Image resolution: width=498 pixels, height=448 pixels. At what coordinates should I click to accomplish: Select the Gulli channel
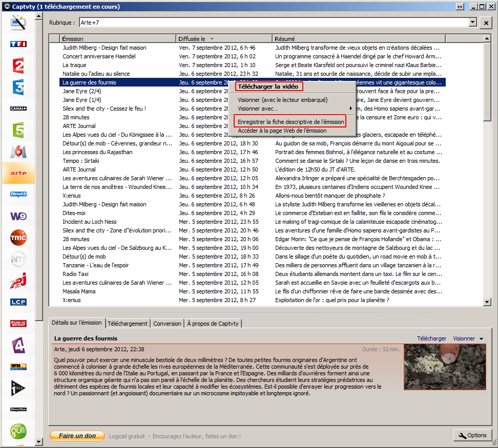pos(18,431)
